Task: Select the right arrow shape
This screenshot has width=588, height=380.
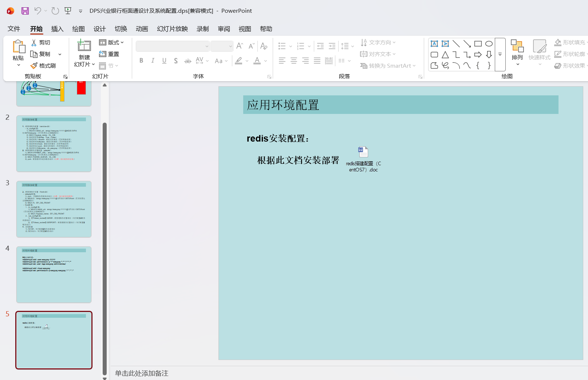Action: pos(478,55)
